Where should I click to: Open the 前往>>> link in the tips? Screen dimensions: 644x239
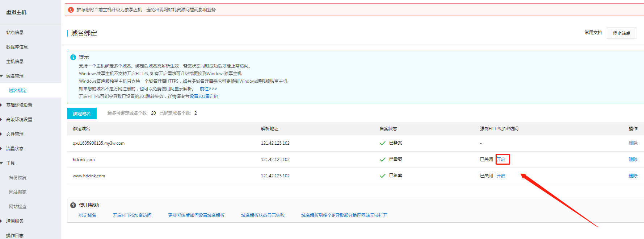(x=209, y=89)
